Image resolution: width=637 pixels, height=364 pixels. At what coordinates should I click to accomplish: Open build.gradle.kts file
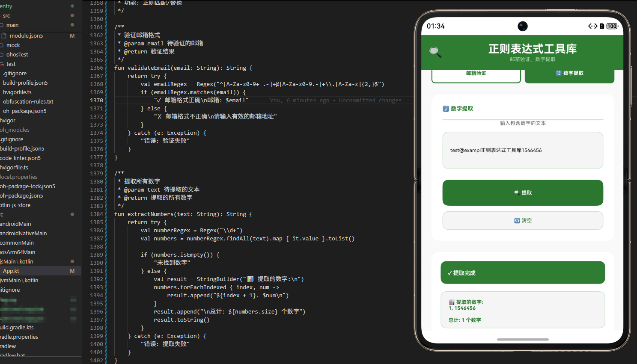(17, 327)
